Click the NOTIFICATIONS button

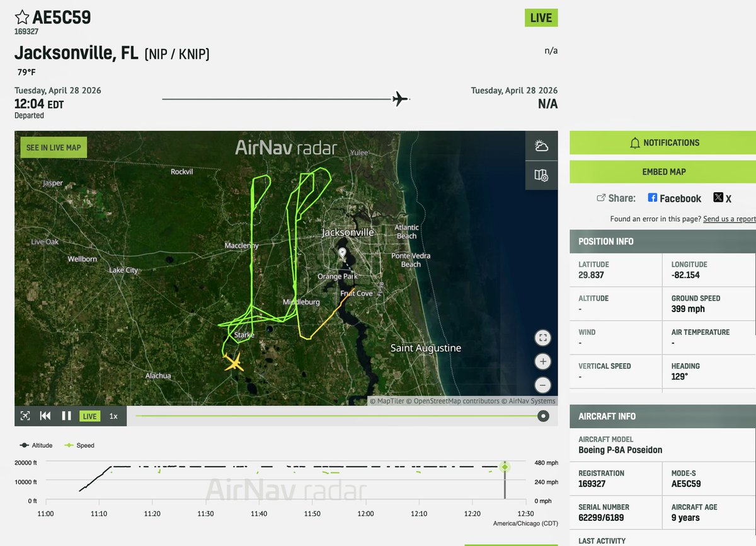click(x=663, y=142)
